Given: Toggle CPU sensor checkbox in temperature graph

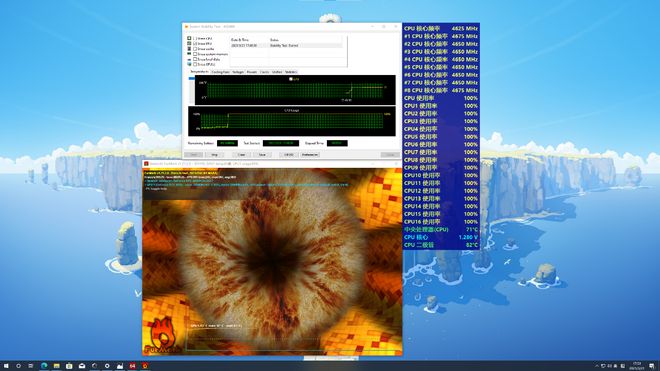Looking at the screenshot, I should [x=291, y=79].
